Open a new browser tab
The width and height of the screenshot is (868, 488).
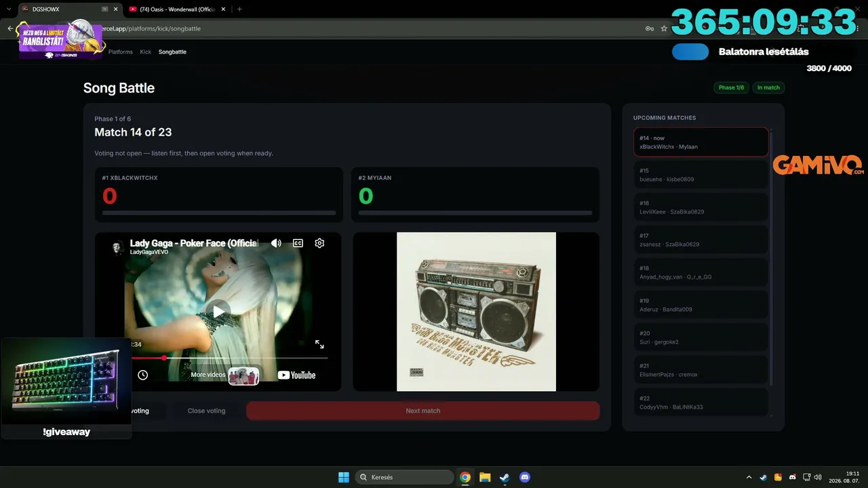239,9
